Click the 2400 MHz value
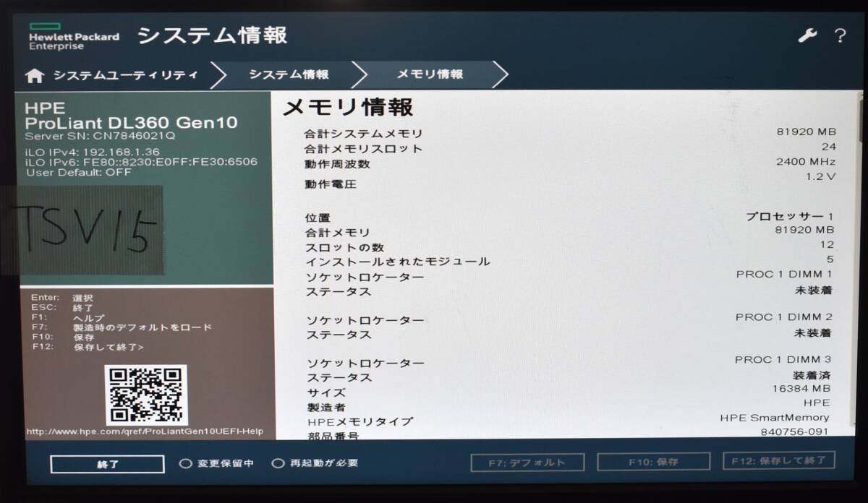The image size is (868, 503). point(806,162)
